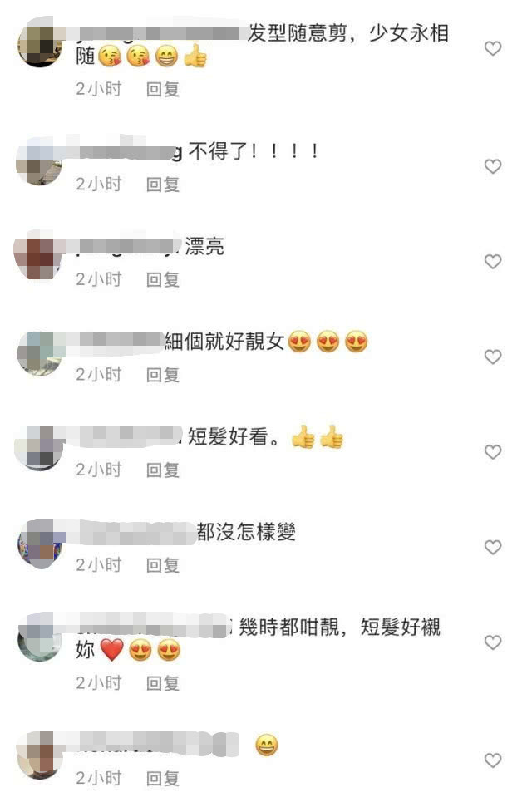Open avatar of '发型随意剪' commenter
The height and width of the screenshot is (812, 532).
click(x=40, y=46)
